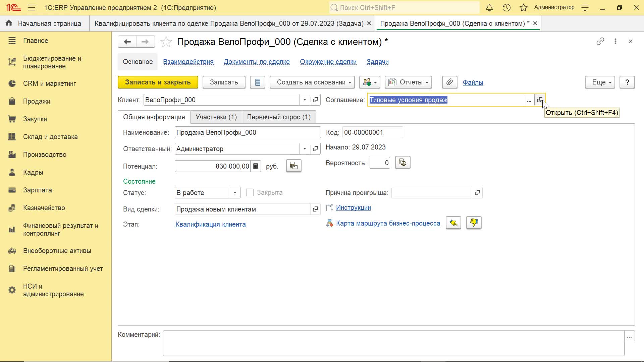The height and width of the screenshot is (362, 644).
Task: Open the settings lines icon beside Администратор
Action: [x=585, y=7]
